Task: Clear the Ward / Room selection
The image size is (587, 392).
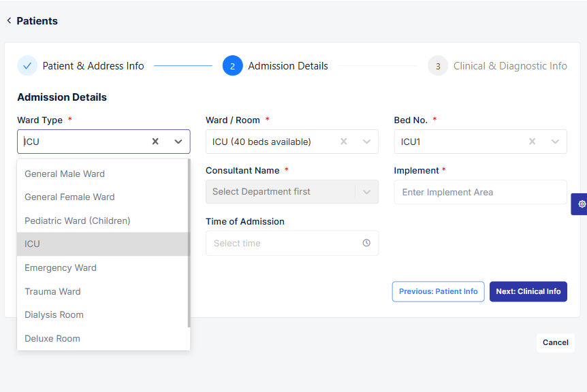Action: pyautogui.click(x=344, y=142)
